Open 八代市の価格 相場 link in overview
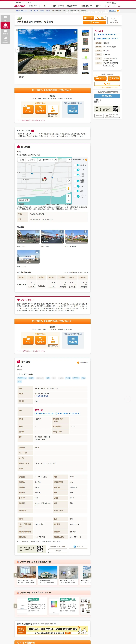Screen dimensions: 136x644 pyautogui.click(x=42, y=396)
